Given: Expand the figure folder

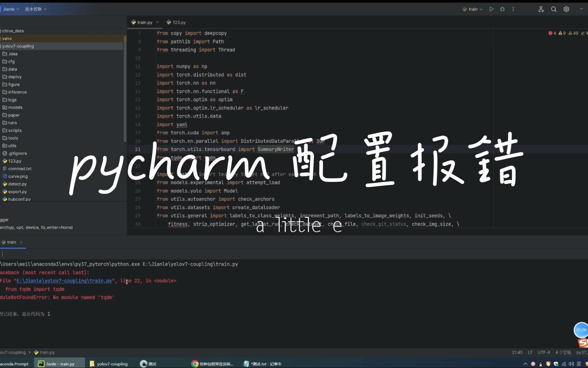Looking at the screenshot, I should (x=11, y=85).
